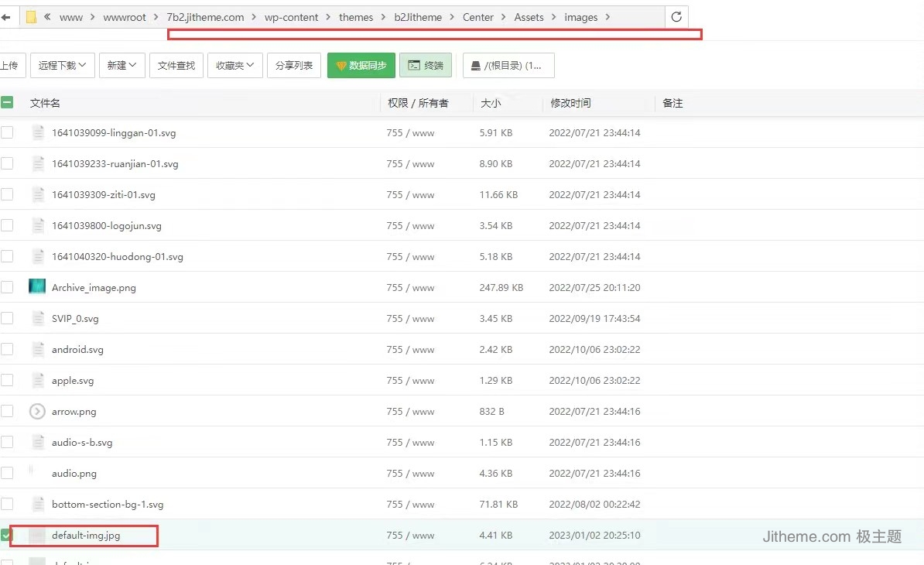The image size is (924, 565).
Task: Click the arrow.png file icon
Action: (37, 411)
